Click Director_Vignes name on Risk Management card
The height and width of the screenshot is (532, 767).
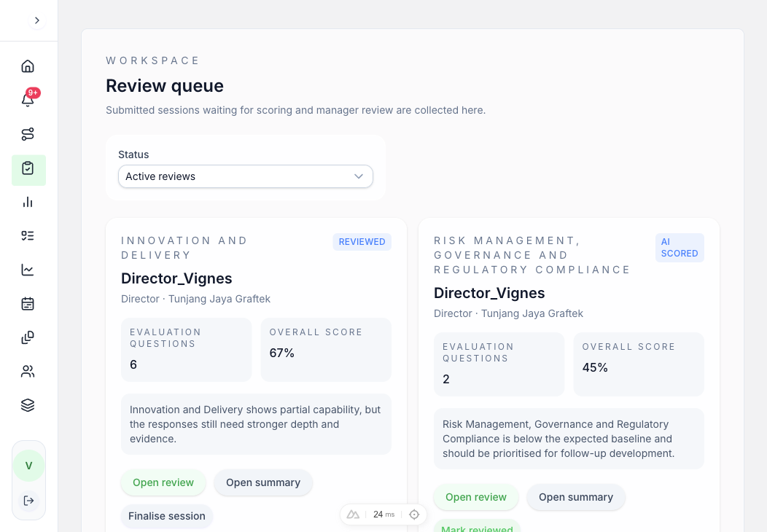pos(489,293)
